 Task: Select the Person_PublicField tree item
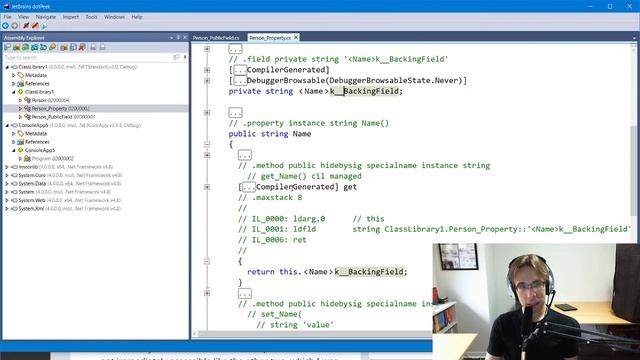(63, 117)
